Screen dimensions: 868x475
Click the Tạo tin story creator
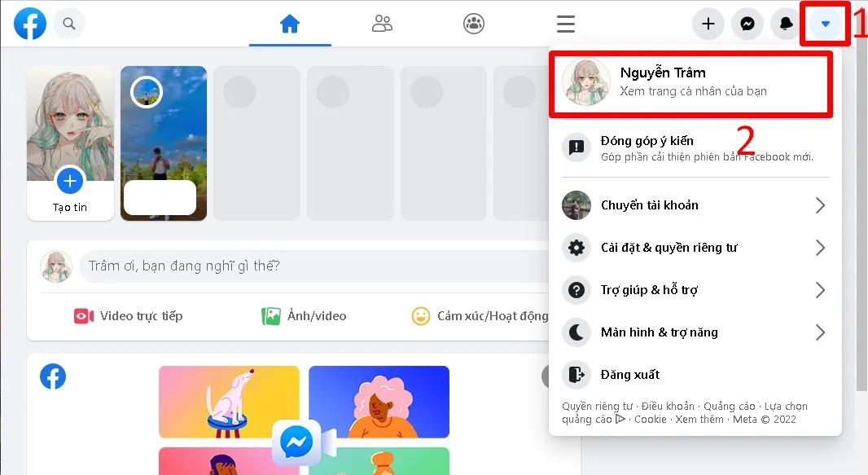pyautogui.click(x=70, y=182)
